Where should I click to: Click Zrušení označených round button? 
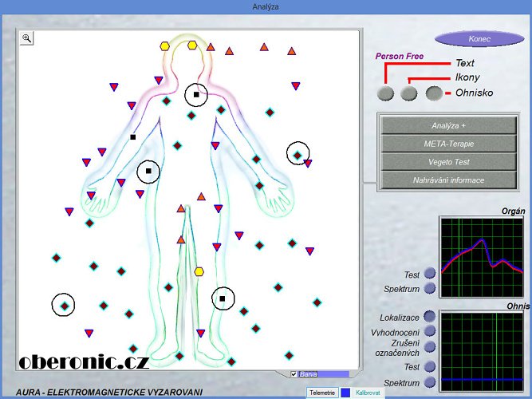pos(430,347)
